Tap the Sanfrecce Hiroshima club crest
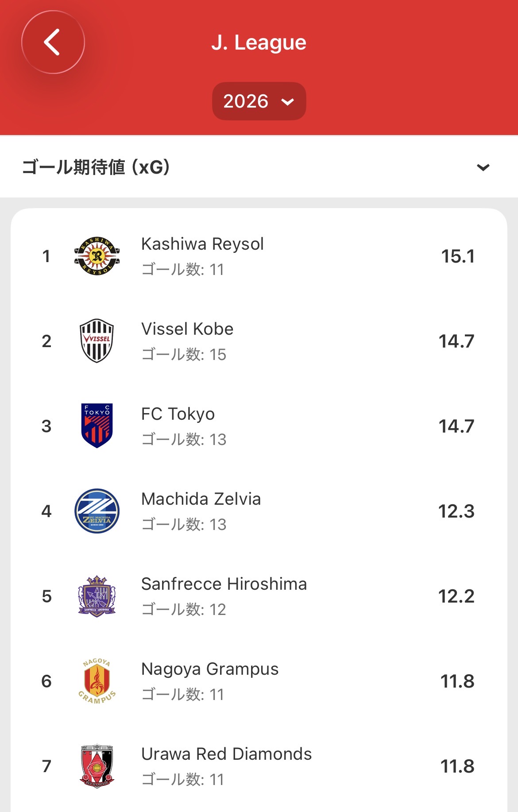Viewport: 518px width, 812px height. point(97,596)
